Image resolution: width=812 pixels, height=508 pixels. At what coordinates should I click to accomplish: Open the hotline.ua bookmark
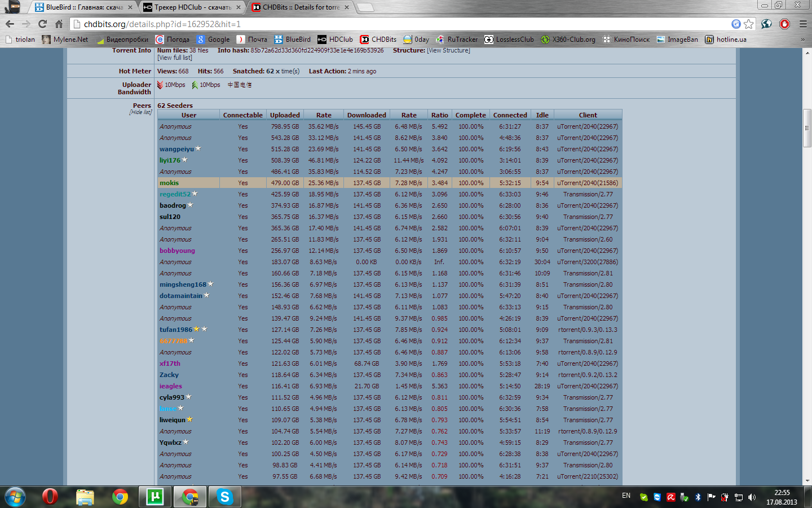click(x=726, y=40)
